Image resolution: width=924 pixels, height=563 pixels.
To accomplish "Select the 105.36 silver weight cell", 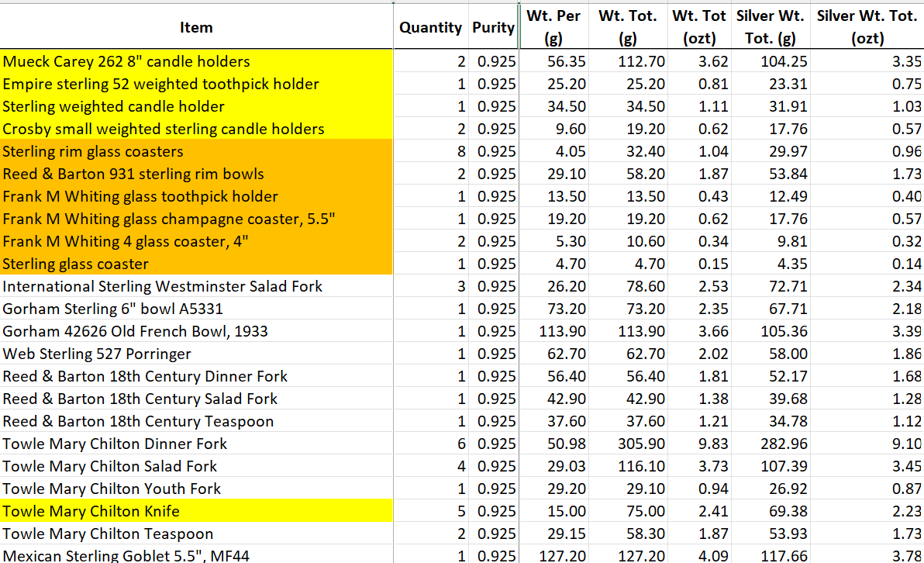I will tap(771, 331).
